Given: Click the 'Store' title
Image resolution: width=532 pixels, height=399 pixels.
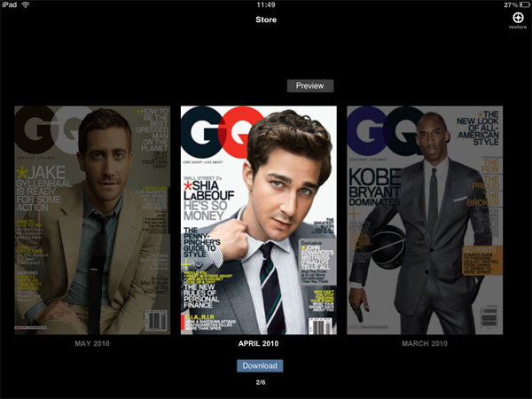Looking at the screenshot, I should pos(266,20).
